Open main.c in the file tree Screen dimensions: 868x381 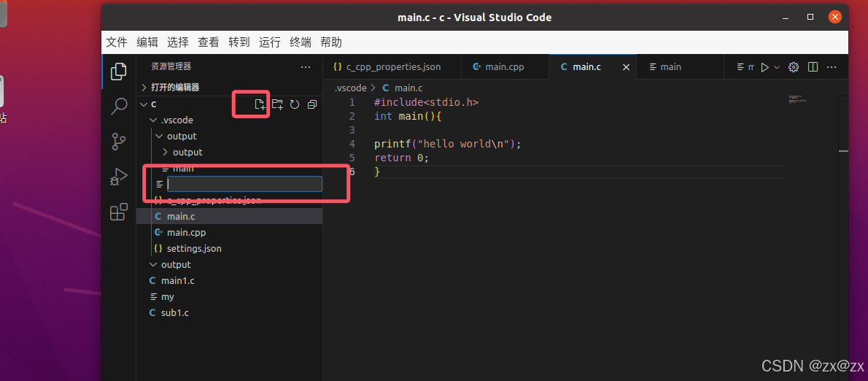pos(229,217)
